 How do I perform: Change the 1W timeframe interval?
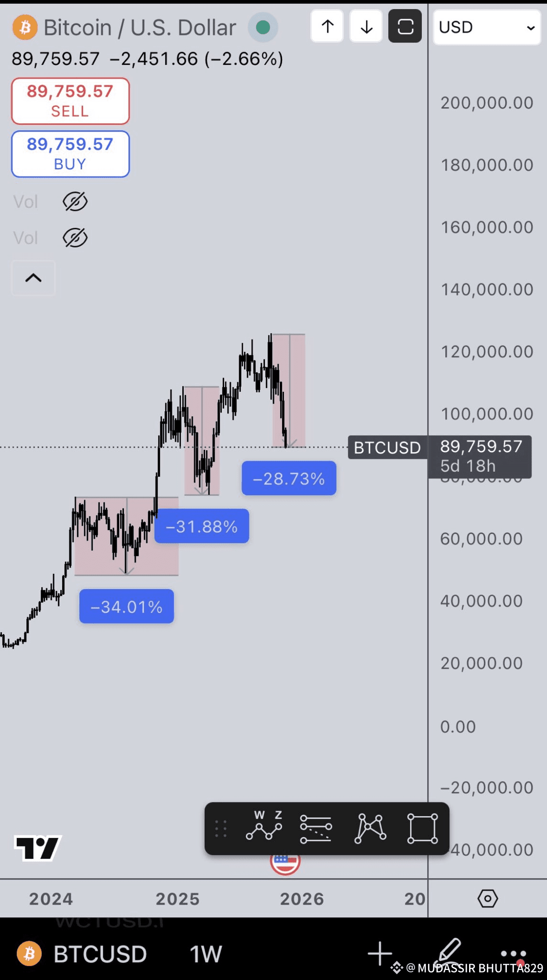pos(206,954)
